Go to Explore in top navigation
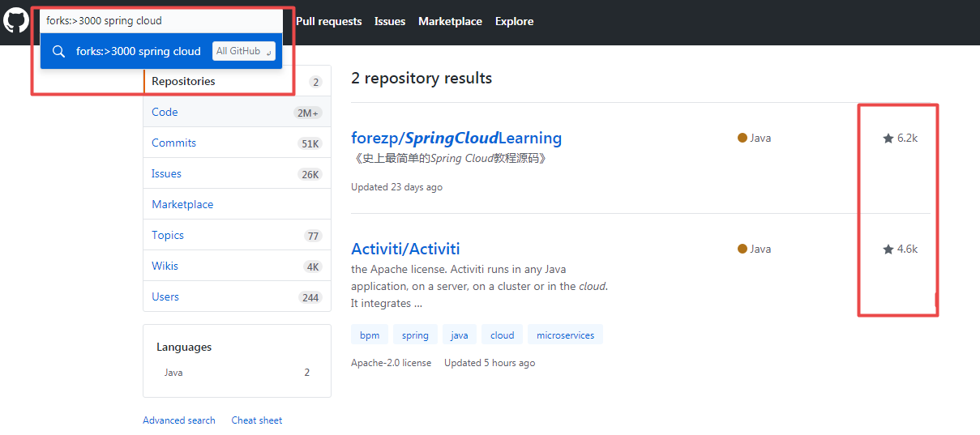Image resolution: width=980 pixels, height=435 pixels. pyautogui.click(x=514, y=21)
